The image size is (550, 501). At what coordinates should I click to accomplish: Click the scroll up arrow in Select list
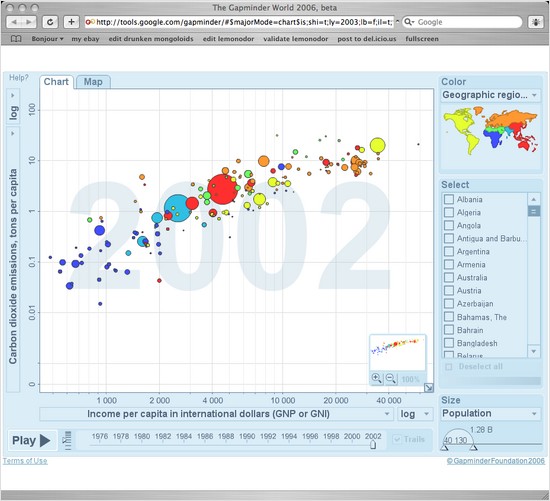tap(534, 199)
